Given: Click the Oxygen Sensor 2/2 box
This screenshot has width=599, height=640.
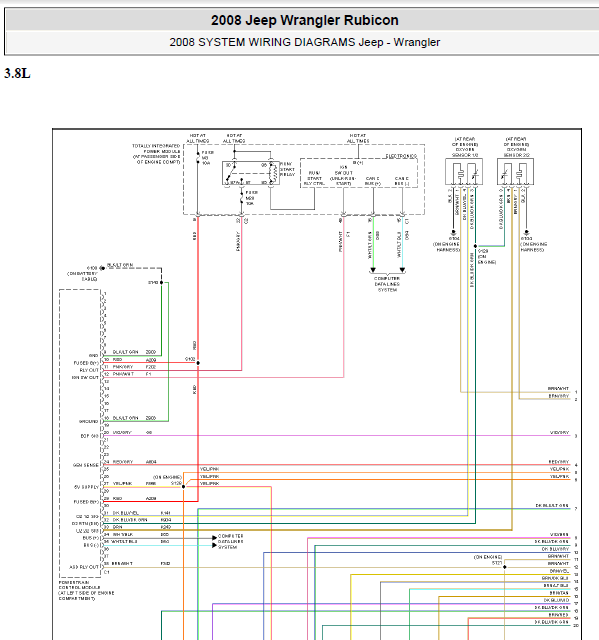Looking at the screenshot, I should 515,172.
